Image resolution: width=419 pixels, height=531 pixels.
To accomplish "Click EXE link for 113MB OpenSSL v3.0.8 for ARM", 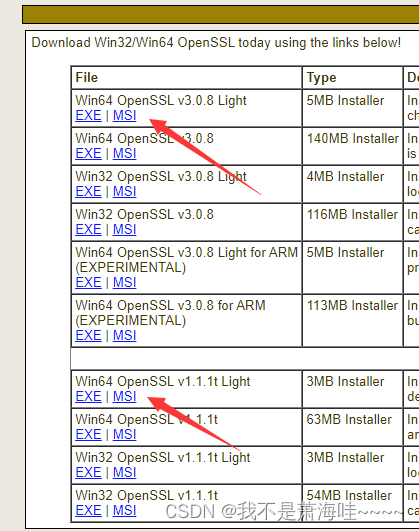I will click(x=88, y=335).
